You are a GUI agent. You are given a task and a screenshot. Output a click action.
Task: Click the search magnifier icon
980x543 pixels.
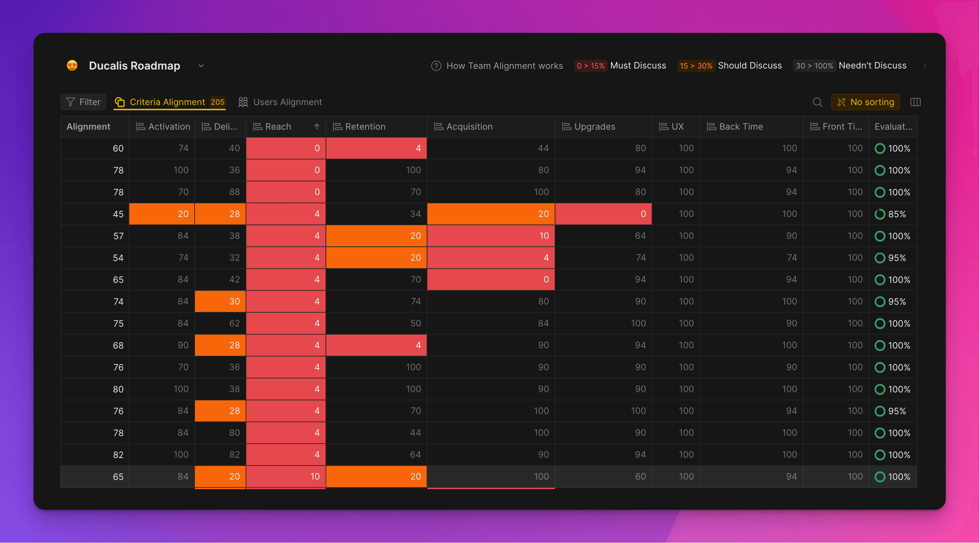817,102
